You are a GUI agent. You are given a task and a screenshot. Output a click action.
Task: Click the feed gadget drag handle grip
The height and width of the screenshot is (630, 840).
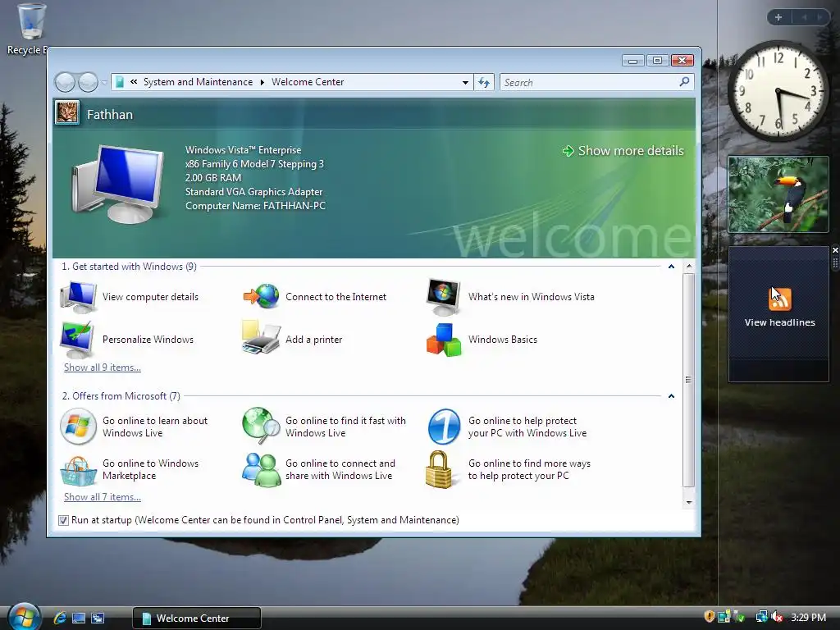click(835, 263)
